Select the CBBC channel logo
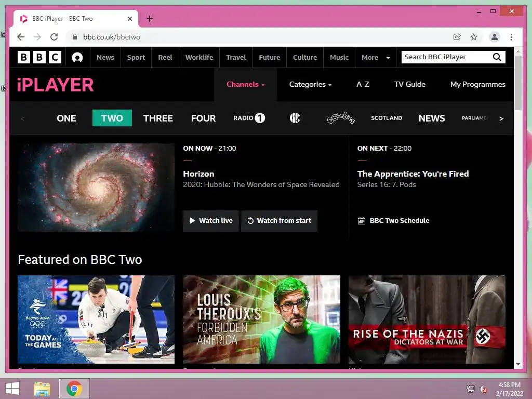The image size is (532, 399). pos(295,118)
